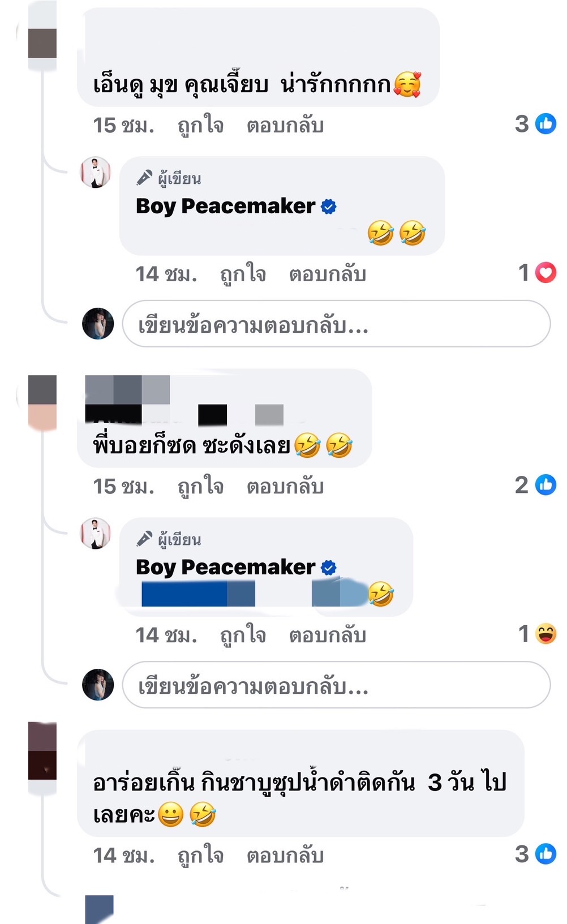The width and height of the screenshot is (567, 924).
Task: Reply to second Boy Peacemaker reply
Action: (x=327, y=635)
